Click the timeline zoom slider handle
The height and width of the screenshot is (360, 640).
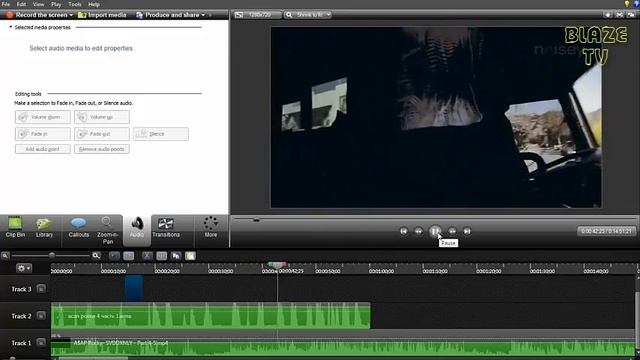tap(52, 256)
